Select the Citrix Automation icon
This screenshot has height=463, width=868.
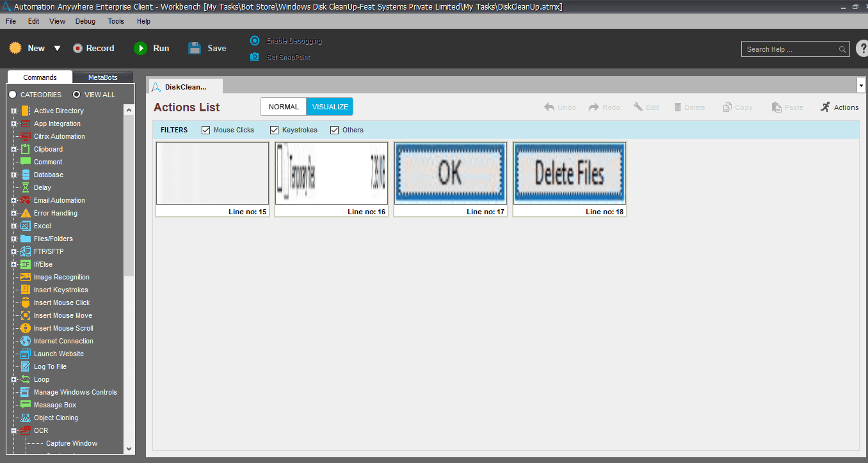click(26, 136)
